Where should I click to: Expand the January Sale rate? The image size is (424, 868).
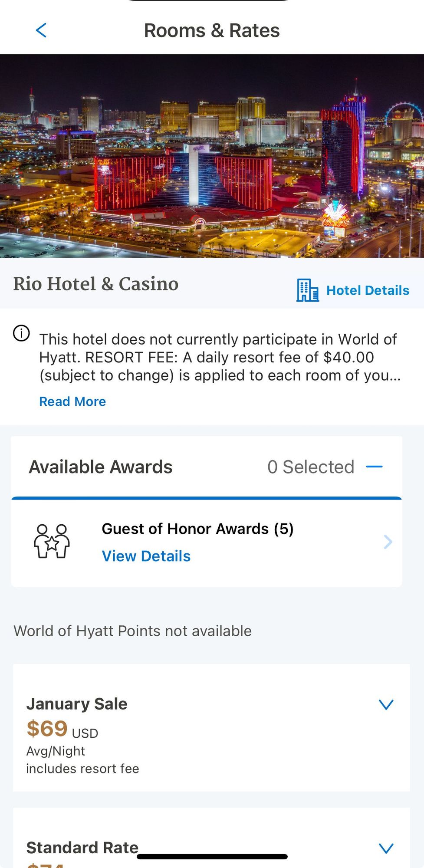(x=386, y=704)
